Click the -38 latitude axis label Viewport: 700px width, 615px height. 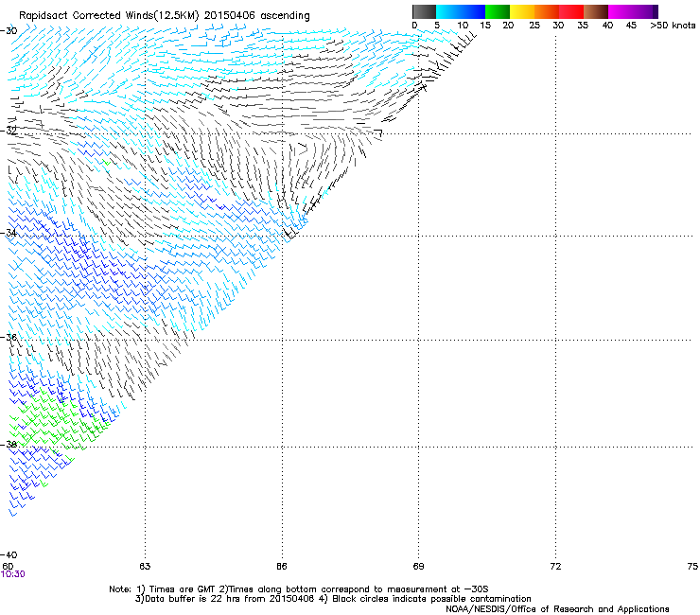coord(9,445)
